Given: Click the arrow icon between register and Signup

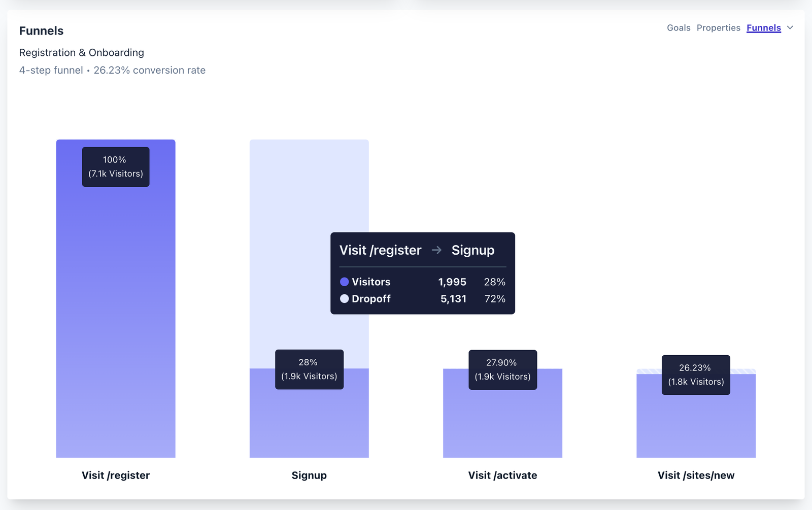Looking at the screenshot, I should tap(436, 250).
